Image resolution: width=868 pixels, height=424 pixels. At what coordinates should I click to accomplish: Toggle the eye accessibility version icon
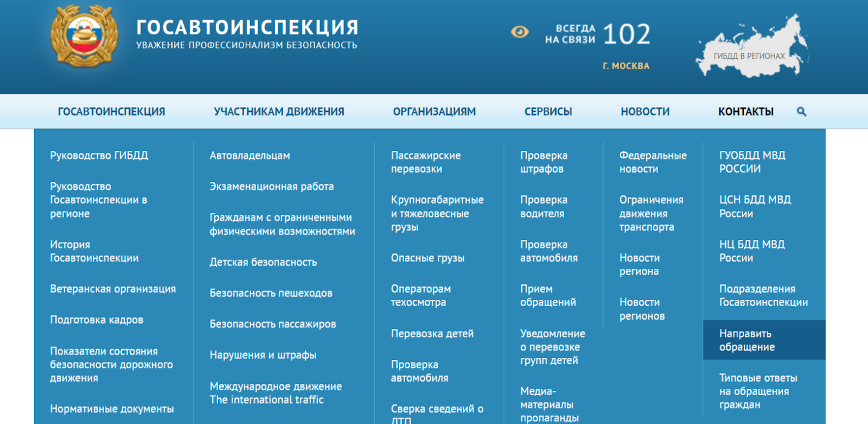[520, 32]
